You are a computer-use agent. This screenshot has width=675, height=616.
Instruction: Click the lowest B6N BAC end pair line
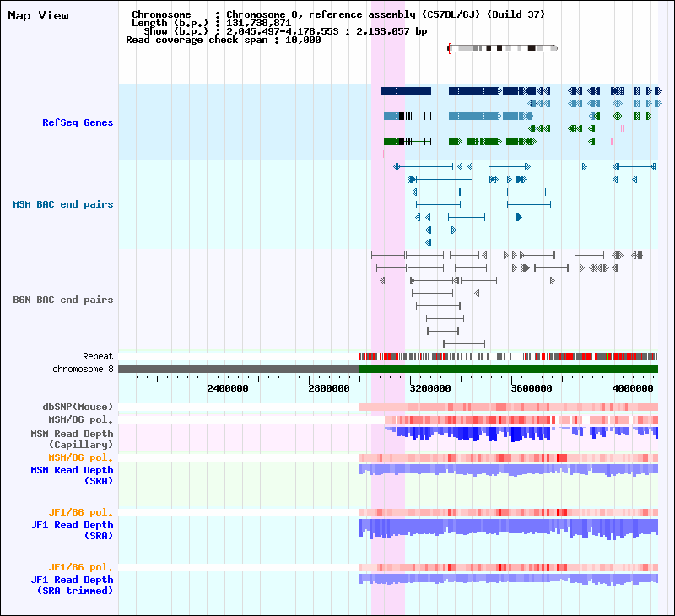[464, 344]
